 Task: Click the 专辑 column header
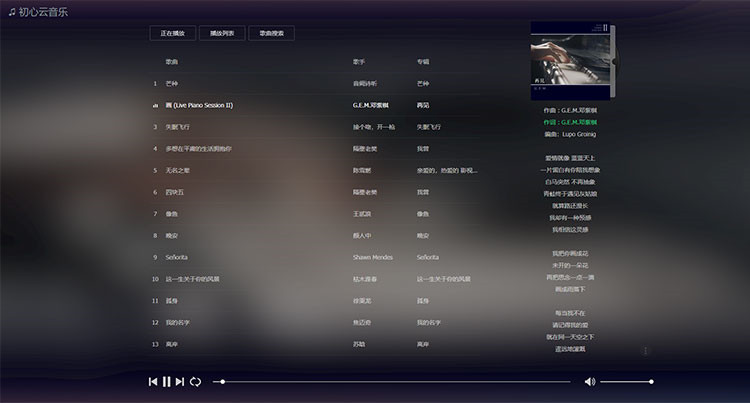pyautogui.click(x=423, y=62)
